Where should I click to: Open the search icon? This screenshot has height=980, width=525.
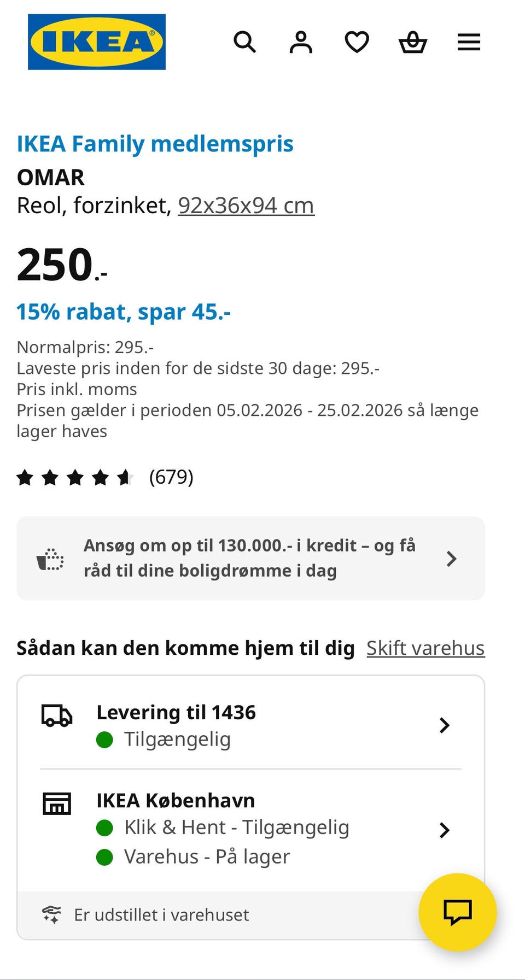point(244,42)
